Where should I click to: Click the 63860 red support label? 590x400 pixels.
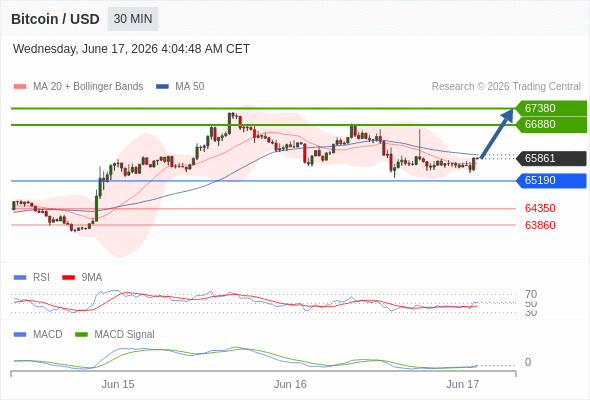pyautogui.click(x=540, y=225)
